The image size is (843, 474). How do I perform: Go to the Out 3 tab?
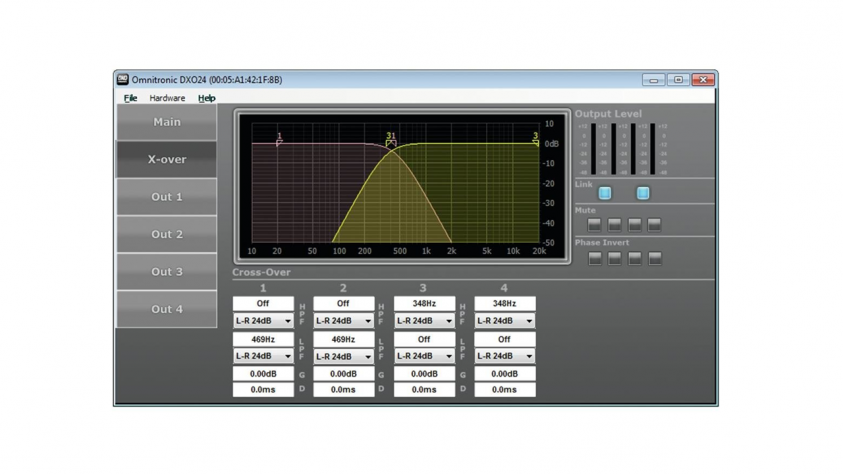pos(167,272)
